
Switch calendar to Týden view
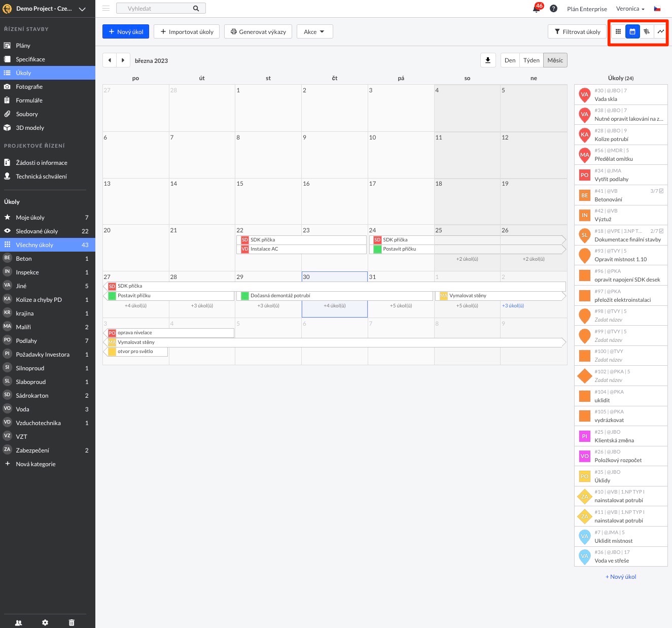(531, 60)
